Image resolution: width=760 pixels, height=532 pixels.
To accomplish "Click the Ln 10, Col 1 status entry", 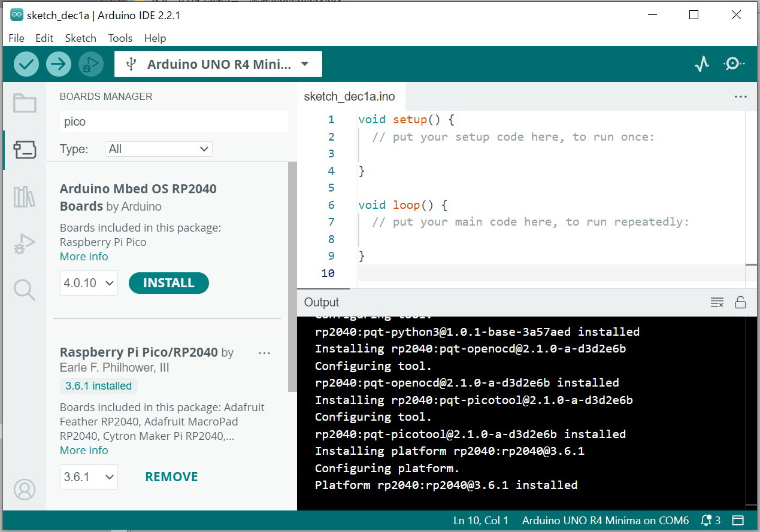I will coord(481,521).
